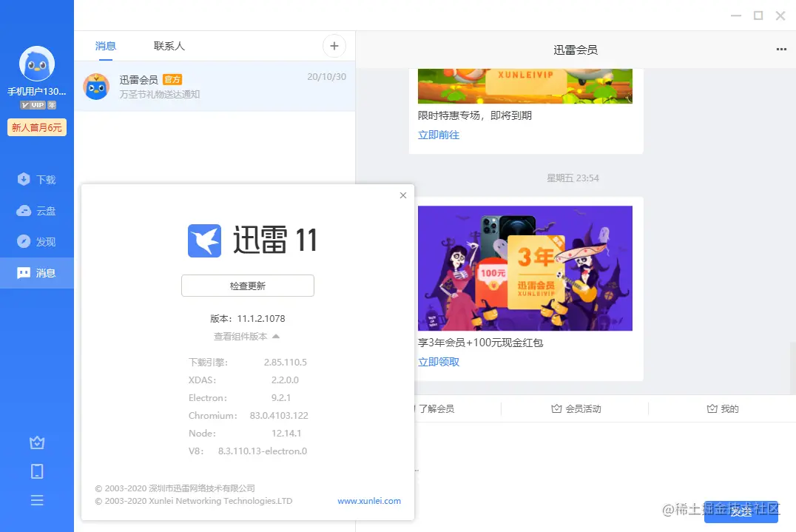Minimize the 迅雷 window
Screen dimensions: 796x532
coord(735,16)
